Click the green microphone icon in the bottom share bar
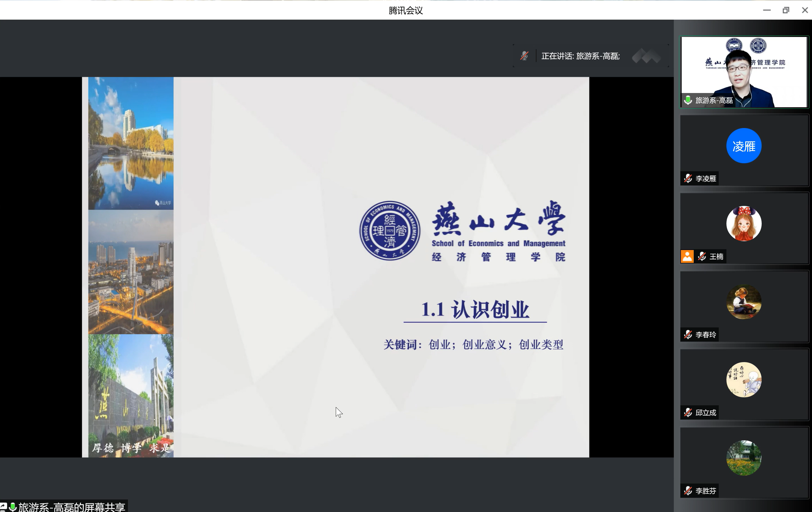This screenshot has height=512, width=812. pyautogui.click(x=13, y=507)
